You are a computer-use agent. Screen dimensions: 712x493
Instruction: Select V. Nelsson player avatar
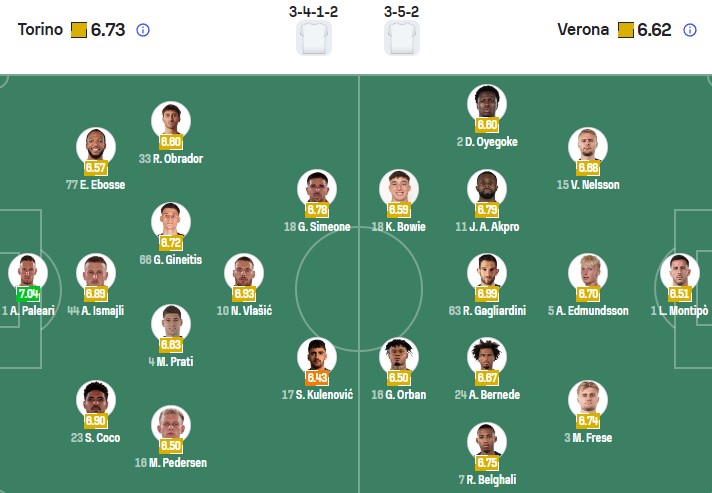point(588,147)
